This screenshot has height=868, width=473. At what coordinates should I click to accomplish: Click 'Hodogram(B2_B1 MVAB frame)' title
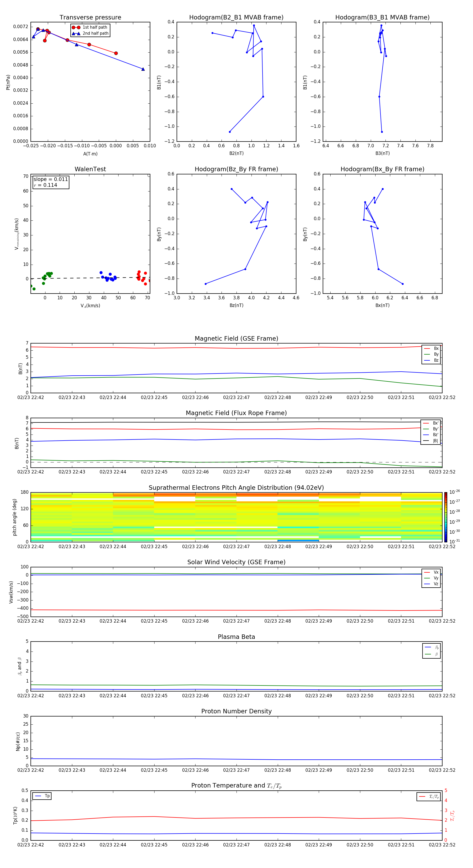click(x=236, y=18)
